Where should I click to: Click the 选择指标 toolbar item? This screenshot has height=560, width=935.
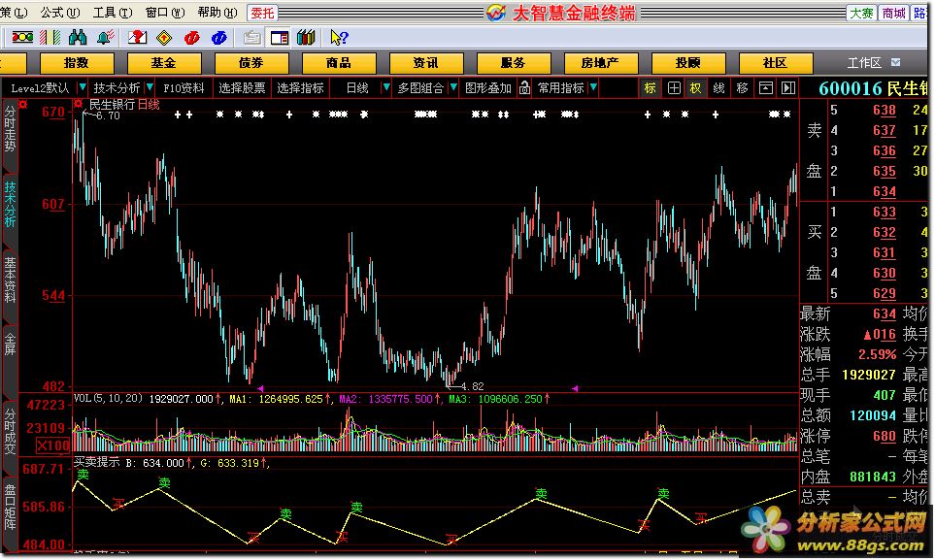(x=300, y=88)
